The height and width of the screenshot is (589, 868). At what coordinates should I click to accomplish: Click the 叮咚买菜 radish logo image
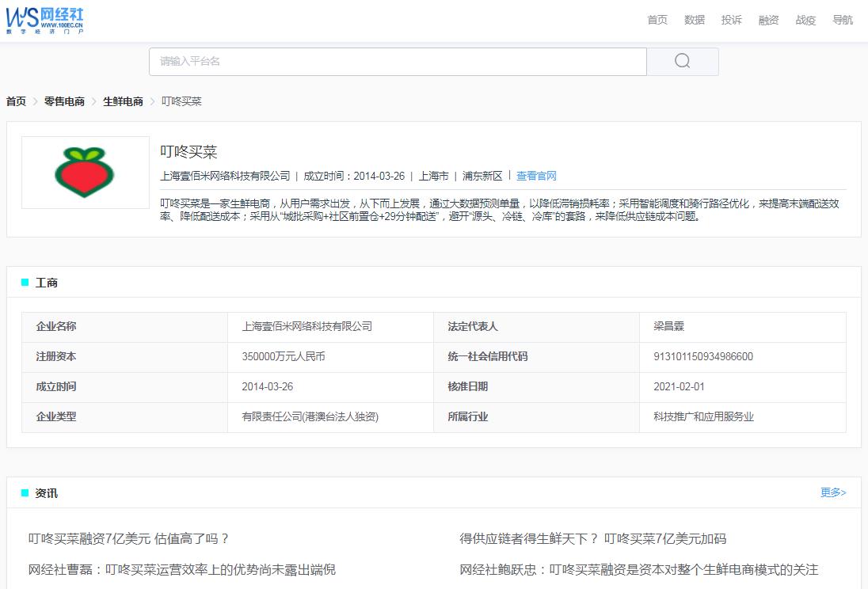[84, 172]
